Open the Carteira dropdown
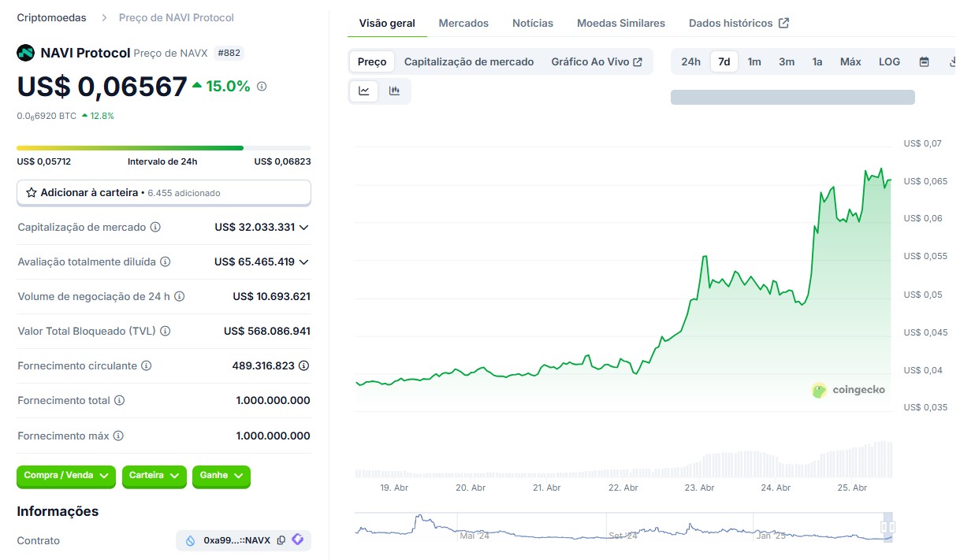The width and height of the screenshot is (975, 560). [154, 476]
